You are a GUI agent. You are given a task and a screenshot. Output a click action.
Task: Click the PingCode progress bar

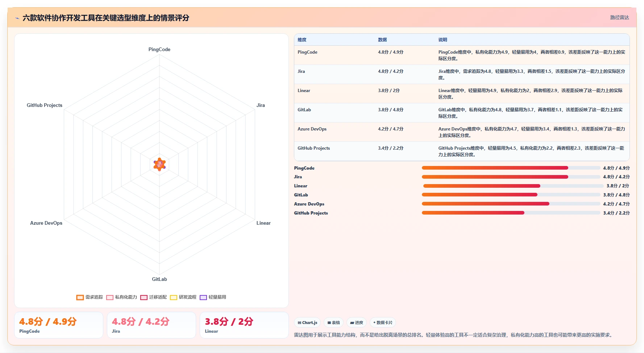[511, 168]
